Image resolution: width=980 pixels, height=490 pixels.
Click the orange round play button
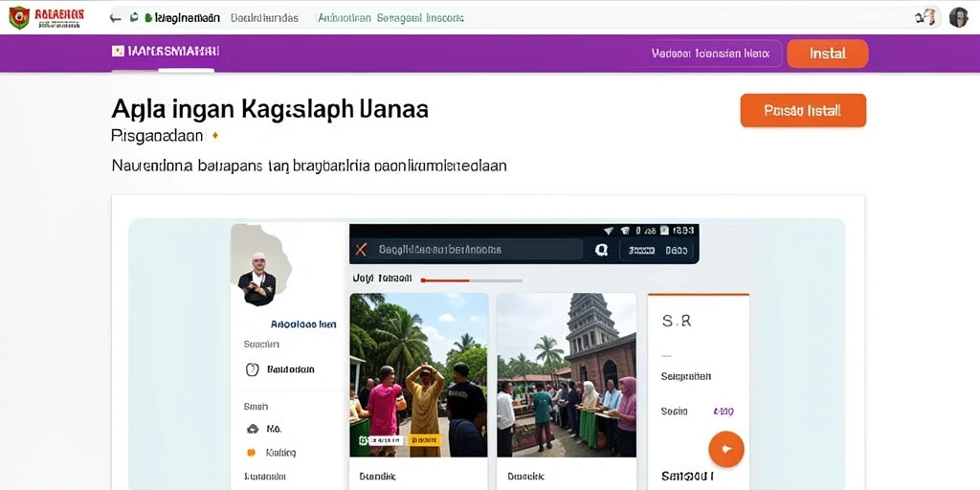726,449
